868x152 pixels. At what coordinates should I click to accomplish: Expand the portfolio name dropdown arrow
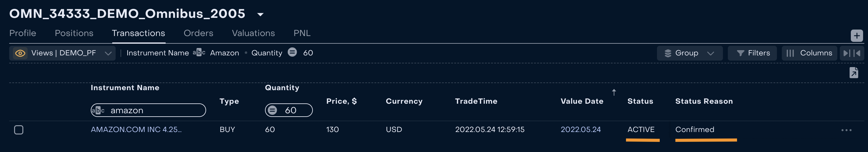click(260, 14)
